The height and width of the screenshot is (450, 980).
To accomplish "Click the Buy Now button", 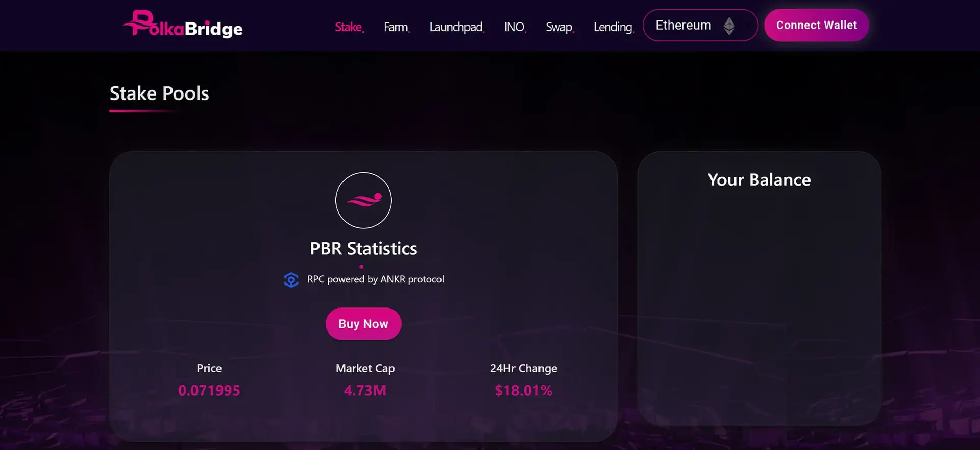I will pyautogui.click(x=363, y=324).
